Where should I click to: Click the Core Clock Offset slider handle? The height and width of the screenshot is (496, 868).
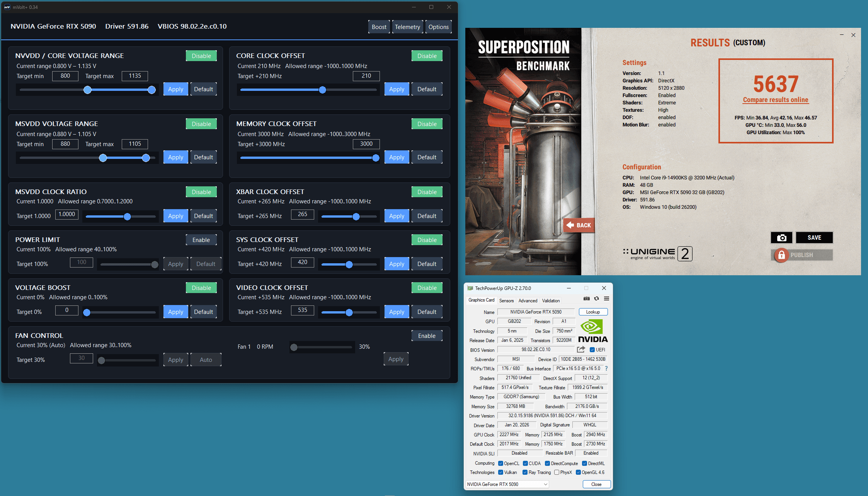tap(322, 90)
